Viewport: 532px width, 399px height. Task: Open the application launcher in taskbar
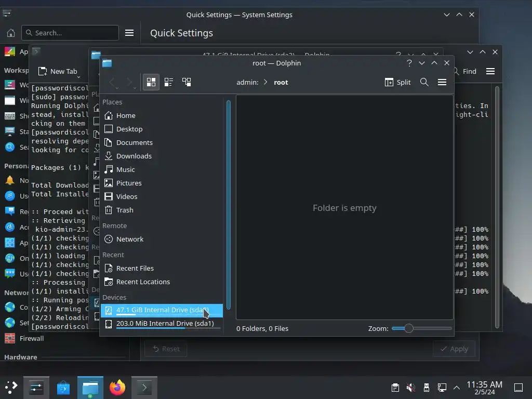pos(11,387)
